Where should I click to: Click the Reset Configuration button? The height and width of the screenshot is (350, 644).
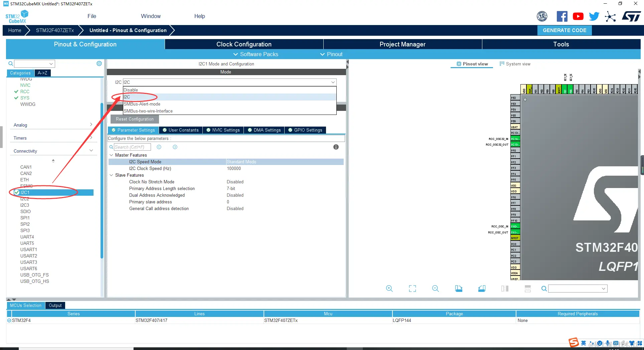135,119
